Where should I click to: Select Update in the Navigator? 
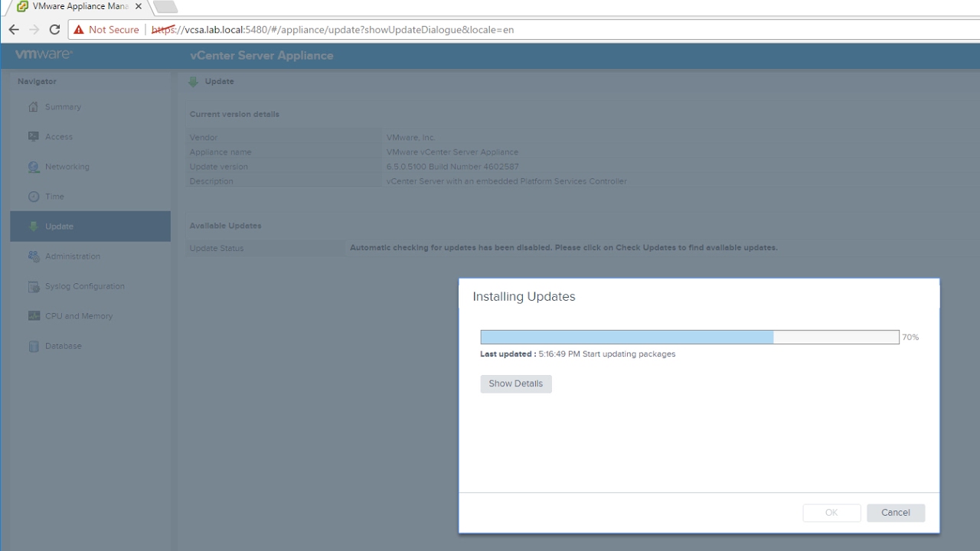pyautogui.click(x=90, y=227)
